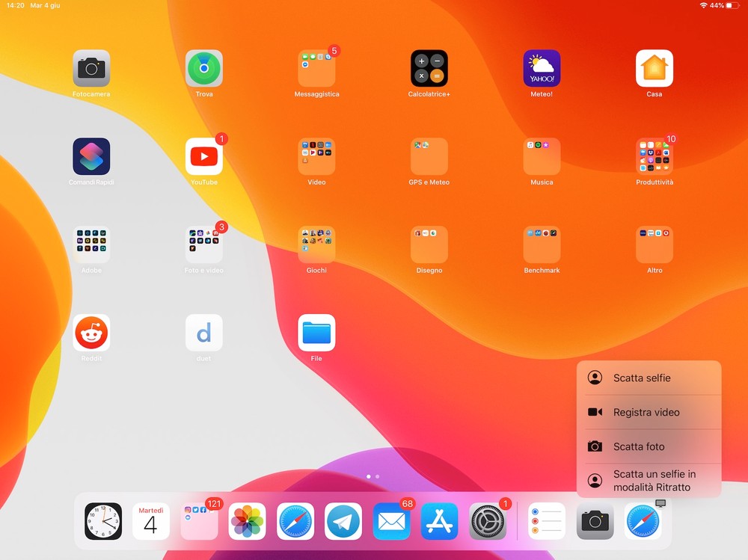The width and height of the screenshot is (748, 560).
Task: Select Registra video menu entry
Action: 649,412
